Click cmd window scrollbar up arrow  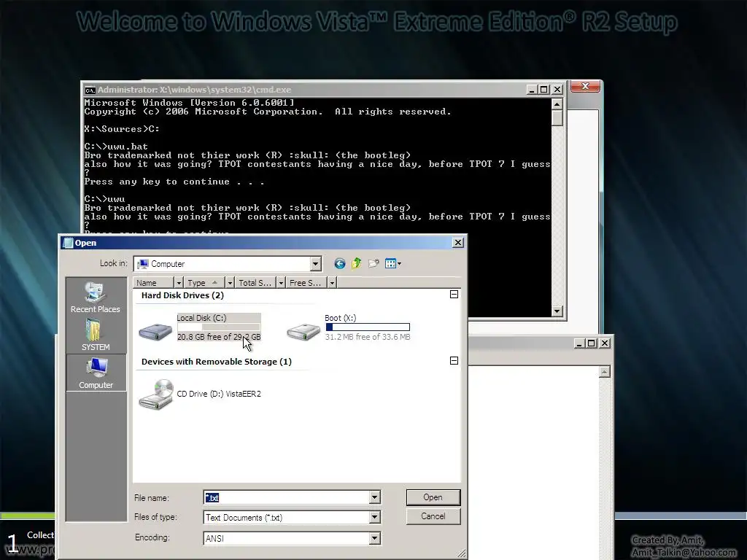pos(557,104)
